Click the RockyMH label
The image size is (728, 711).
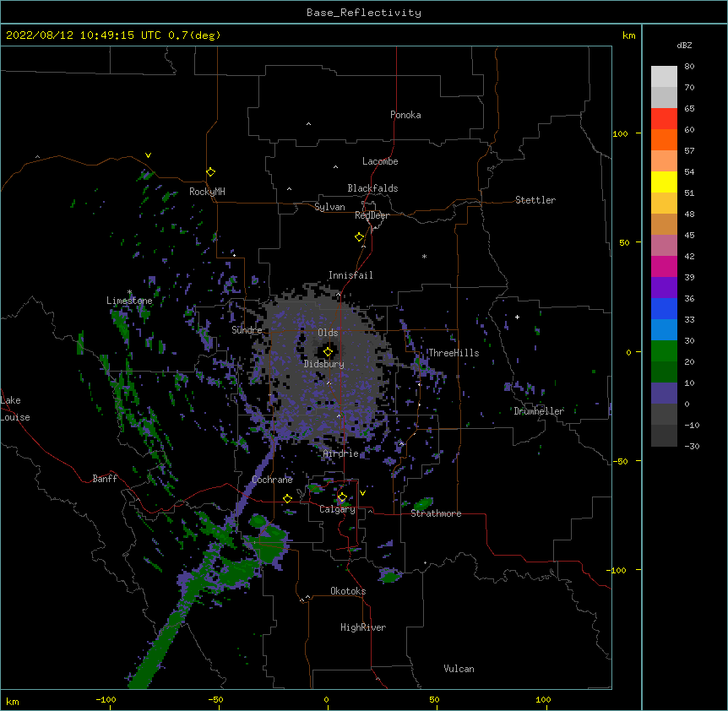(x=207, y=192)
